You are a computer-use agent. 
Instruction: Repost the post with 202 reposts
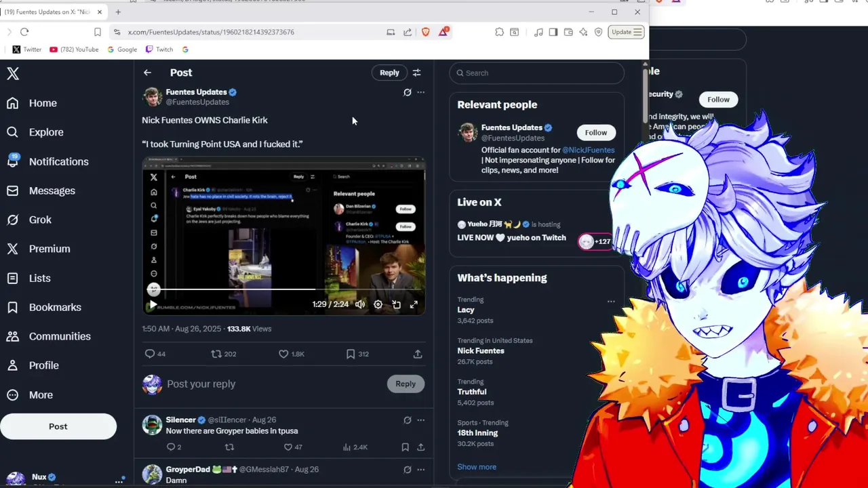click(216, 354)
